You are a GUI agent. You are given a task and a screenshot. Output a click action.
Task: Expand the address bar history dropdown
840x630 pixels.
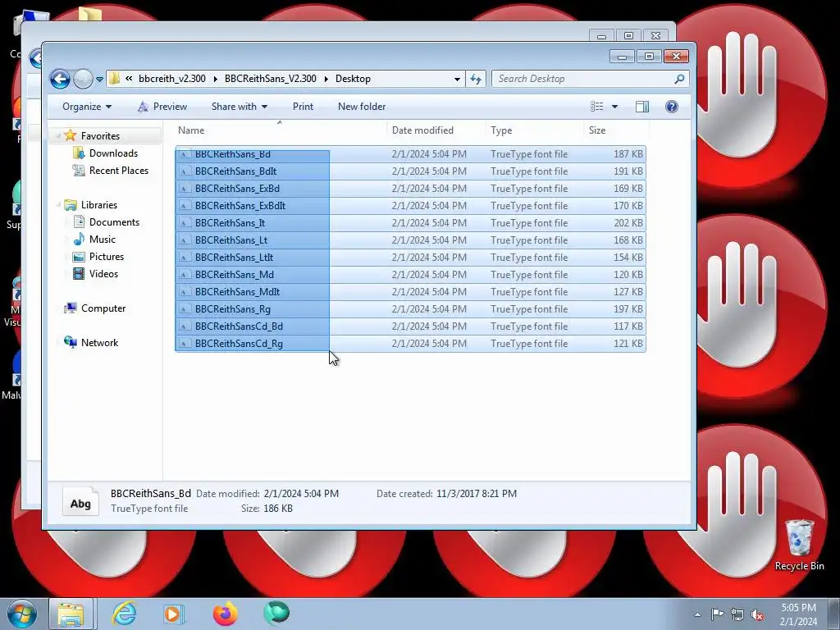pos(457,80)
